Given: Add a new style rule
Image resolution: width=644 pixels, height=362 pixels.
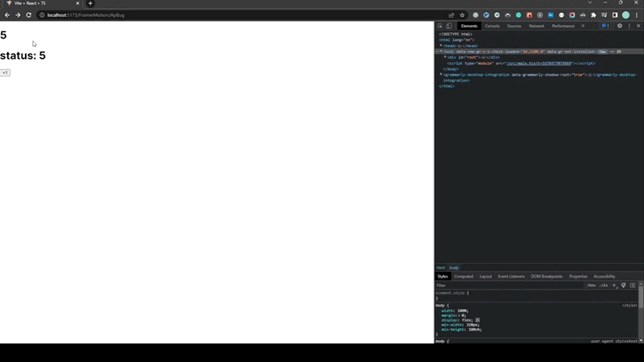Looking at the screenshot, I should tap(614, 286).
